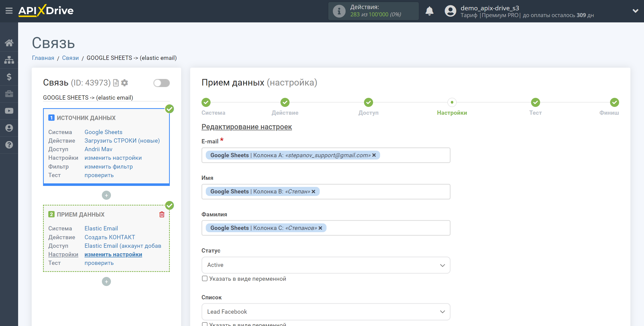Go to the Доступ step
644x326 pixels.
(369, 102)
